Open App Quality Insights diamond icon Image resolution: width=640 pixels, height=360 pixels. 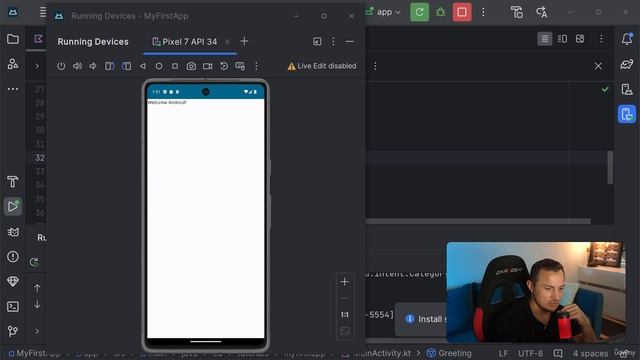13,281
